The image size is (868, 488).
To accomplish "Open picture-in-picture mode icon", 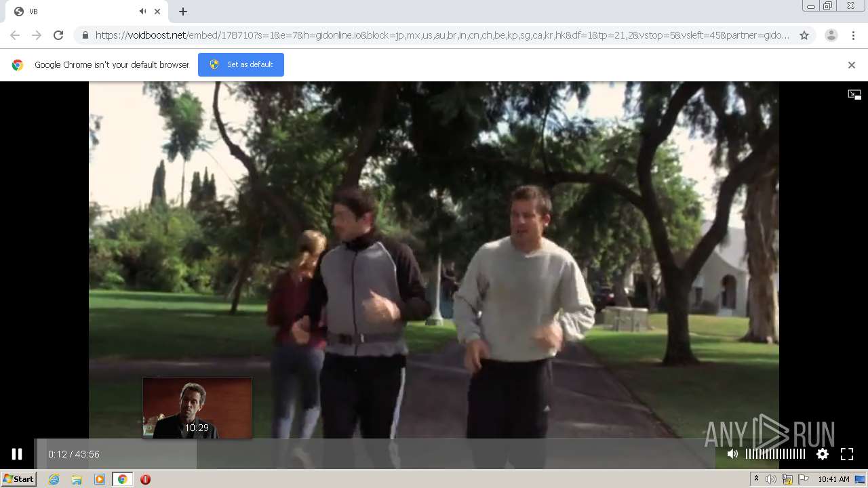I will pos(854,94).
